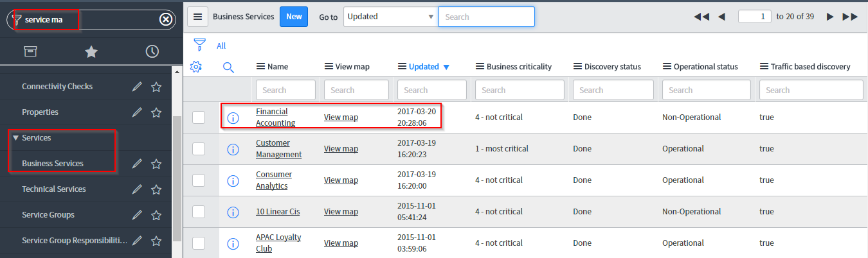Edit the Properties module
This screenshot has width=868, height=258.
[x=137, y=112]
